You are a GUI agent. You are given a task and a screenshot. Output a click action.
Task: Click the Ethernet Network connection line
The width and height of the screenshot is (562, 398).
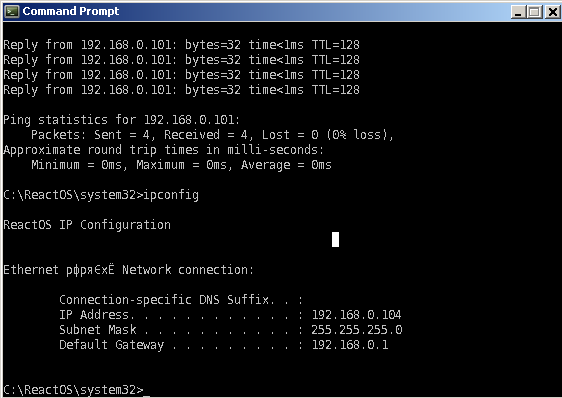(x=128, y=270)
